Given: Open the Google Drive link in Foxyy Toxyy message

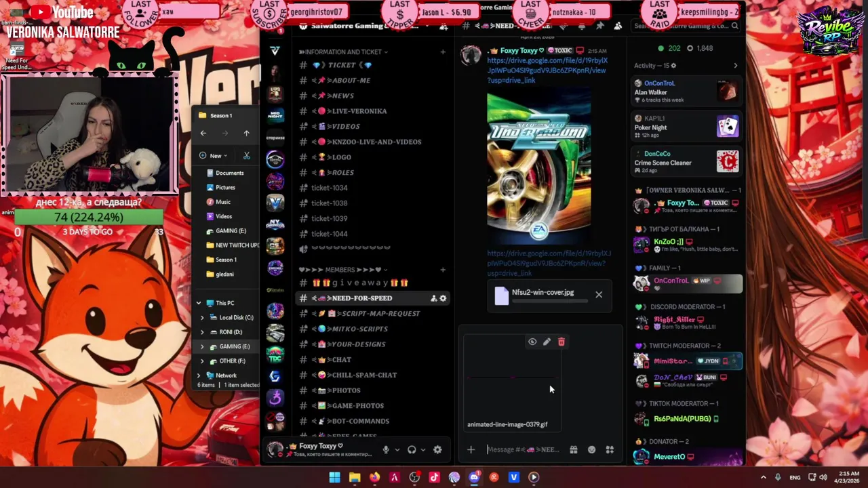Looking at the screenshot, I should [x=547, y=70].
